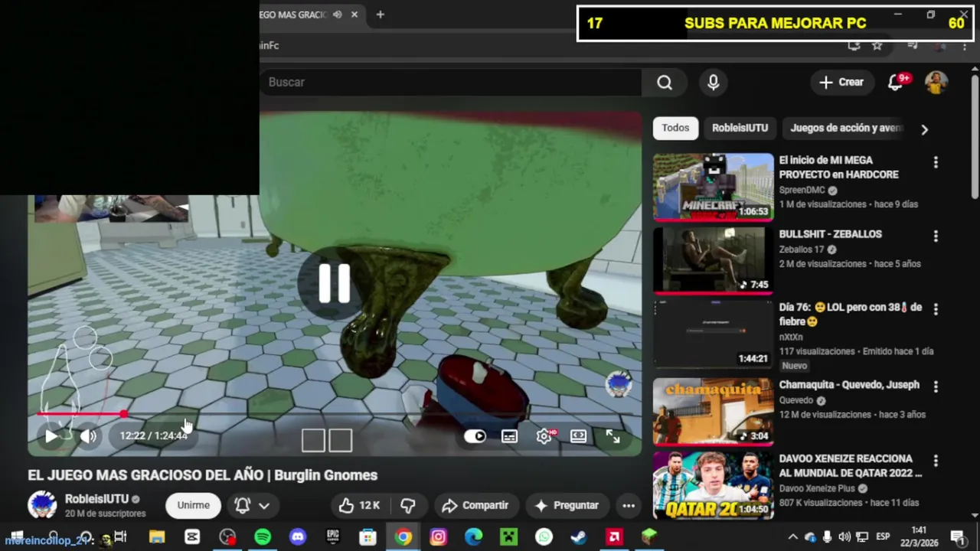
Task: Like the video showing 12 K
Action: (360, 505)
